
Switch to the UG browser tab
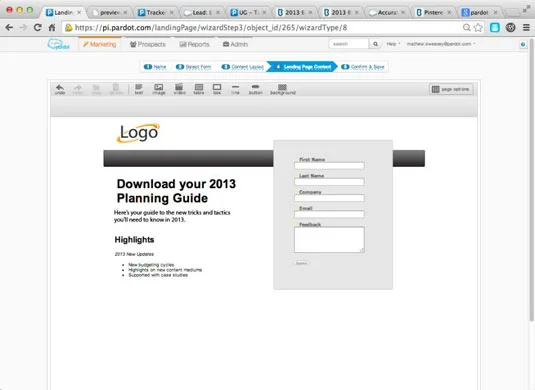[x=248, y=13]
